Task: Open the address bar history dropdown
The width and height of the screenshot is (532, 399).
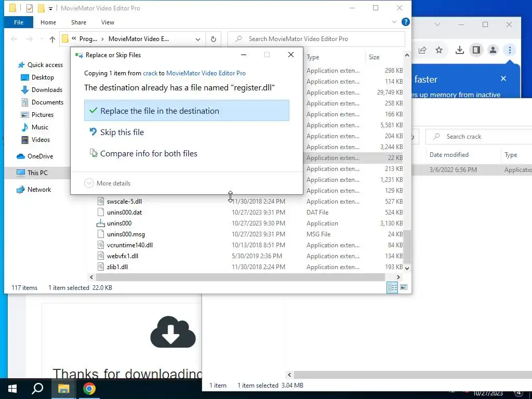Action: [x=198, y=39]
